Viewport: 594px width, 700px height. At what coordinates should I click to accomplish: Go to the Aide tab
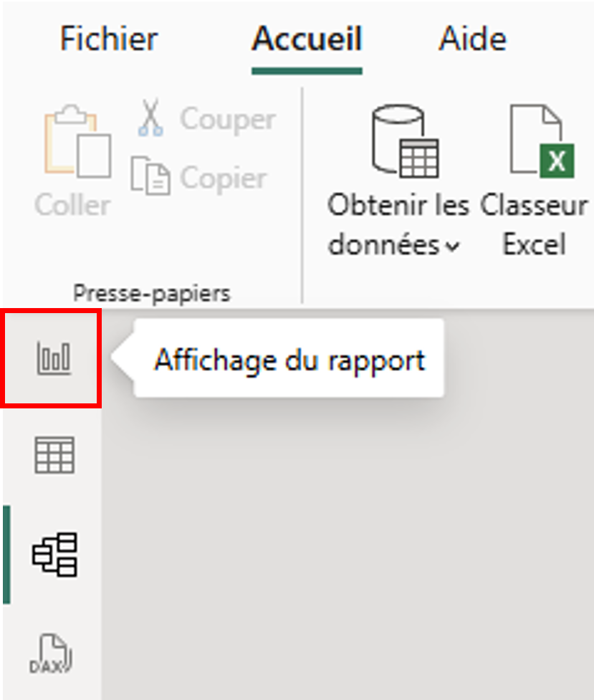pos(472,39)
